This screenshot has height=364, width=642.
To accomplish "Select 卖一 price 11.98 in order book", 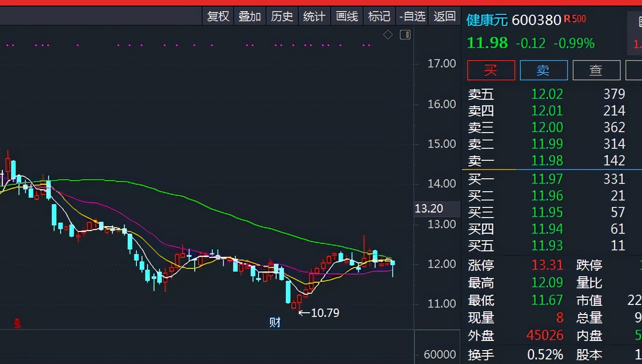I will pyautogui.click(x=547, y=161).
